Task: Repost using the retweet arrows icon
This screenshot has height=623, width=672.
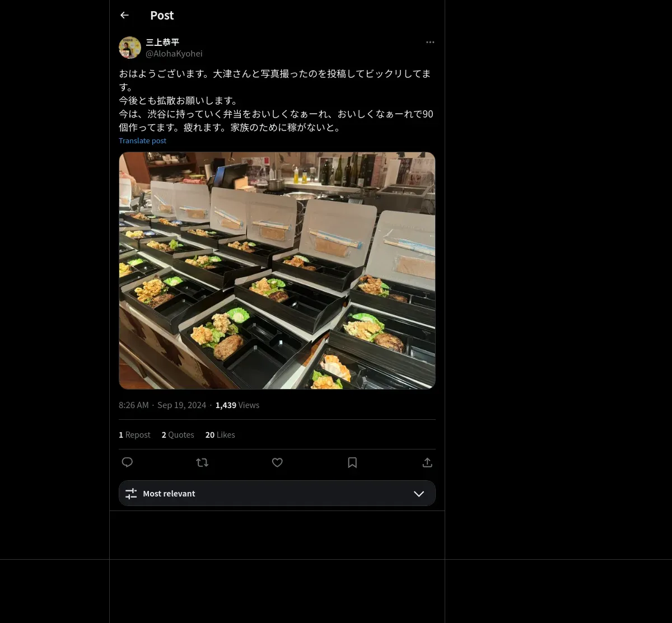Action: (202, 462)
